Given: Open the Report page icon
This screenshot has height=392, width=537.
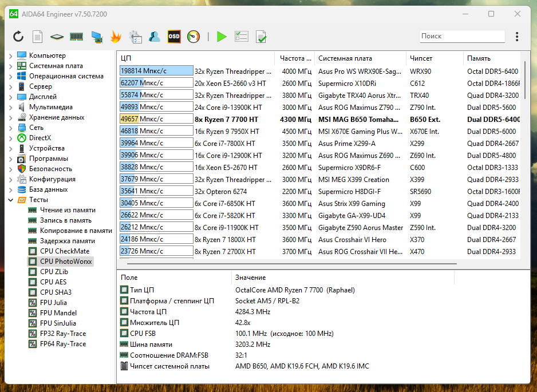Looking at the screenshot, I should (37, 36).
